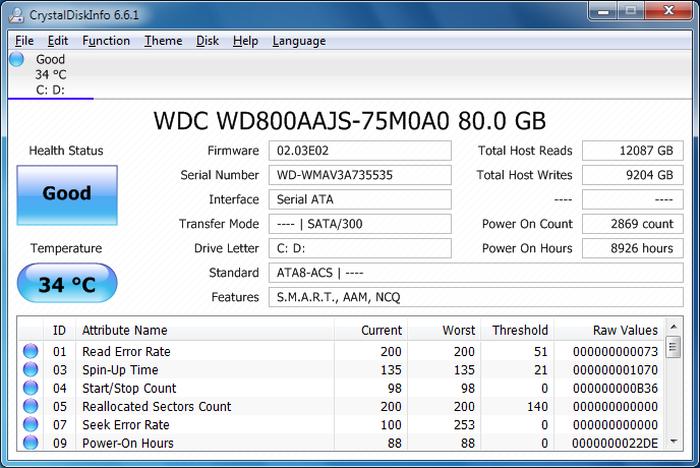The width and height of the screenshot is (700, 468).
Task: Click the status icon for Start/Stop Count
Action: (x=30, y=388)
